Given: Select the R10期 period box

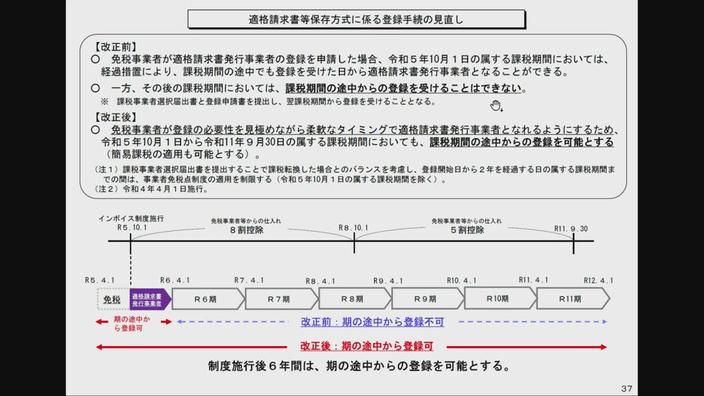Looking at the screenshot, I should coord(500,299).
